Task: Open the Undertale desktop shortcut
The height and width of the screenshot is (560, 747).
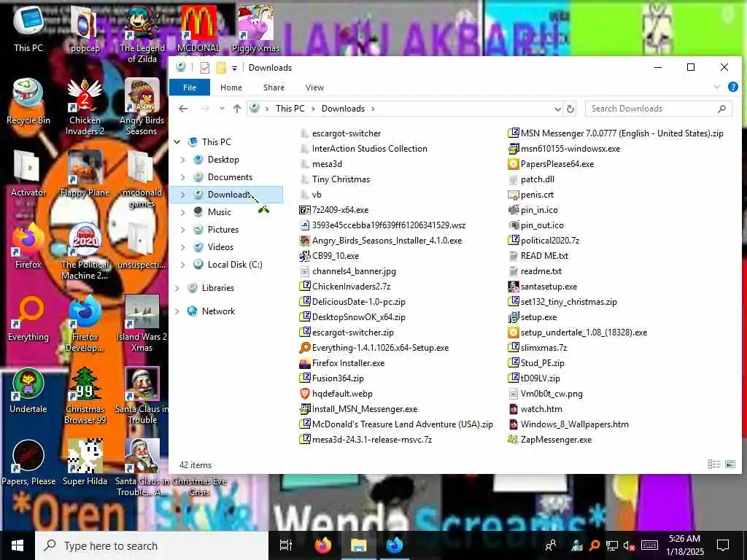Action: click(28, 391)
